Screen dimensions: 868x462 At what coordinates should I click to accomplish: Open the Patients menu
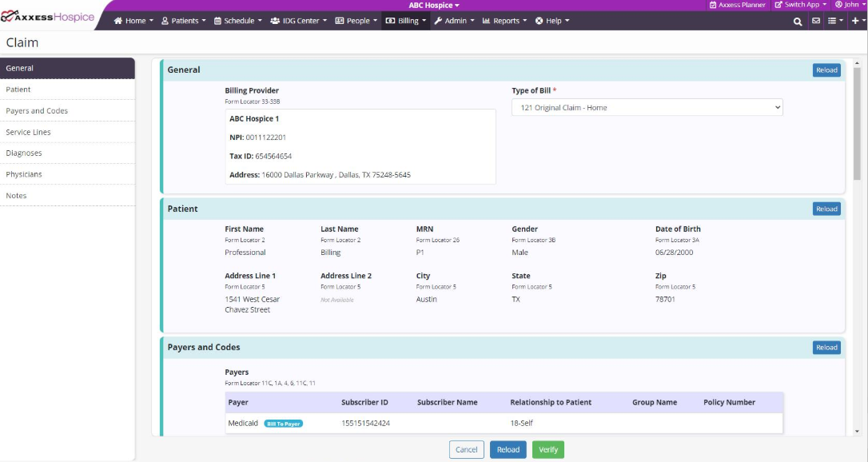(x=184, y=21)
